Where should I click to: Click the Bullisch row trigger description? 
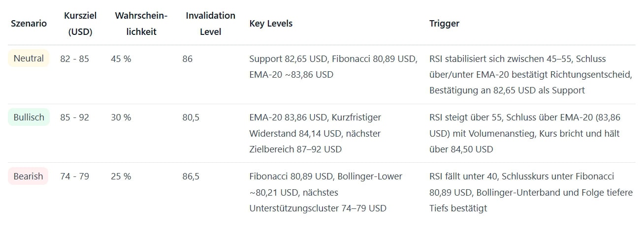tap(525, 133)
